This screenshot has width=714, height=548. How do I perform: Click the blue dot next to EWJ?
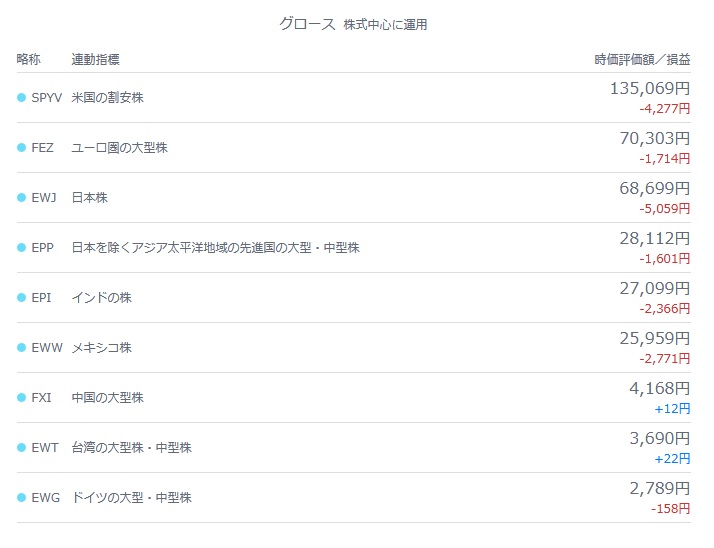pos(21,197)
